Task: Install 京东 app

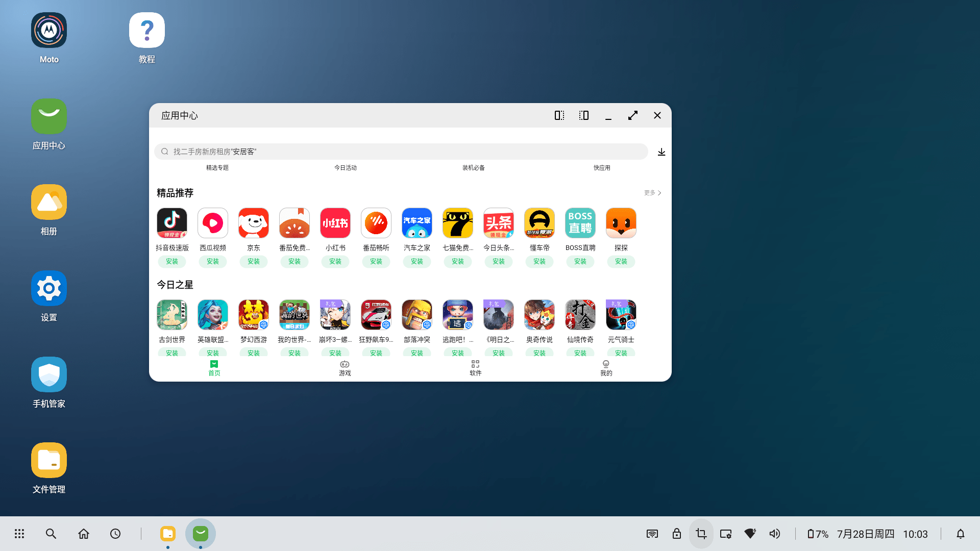Action: (x=254, y=262)
